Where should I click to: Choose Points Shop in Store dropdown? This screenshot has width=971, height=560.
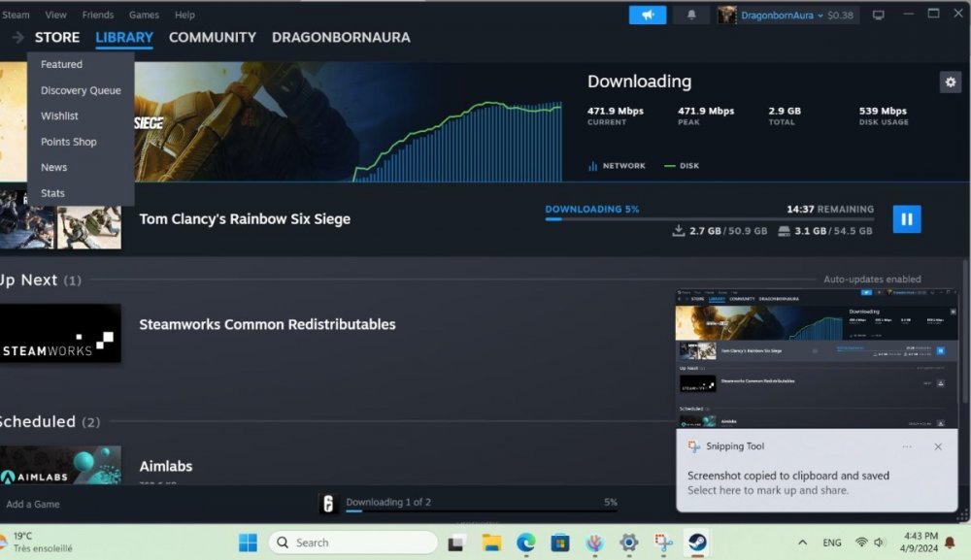68,142
